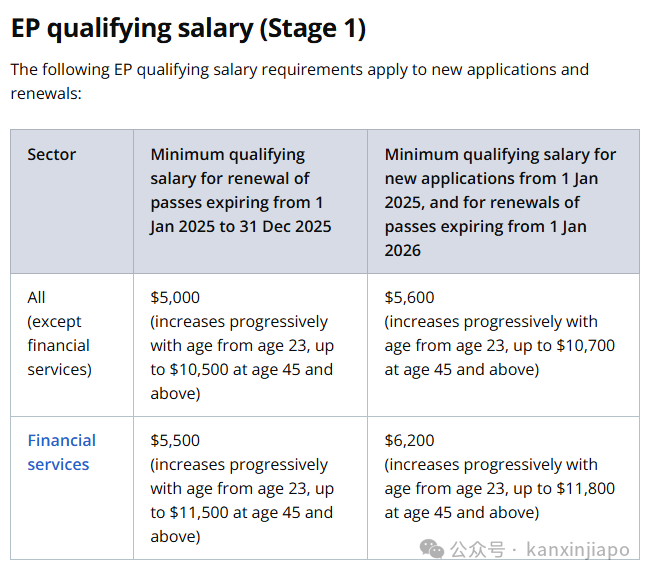Click the All (except financial services) cell

point(58,333)
